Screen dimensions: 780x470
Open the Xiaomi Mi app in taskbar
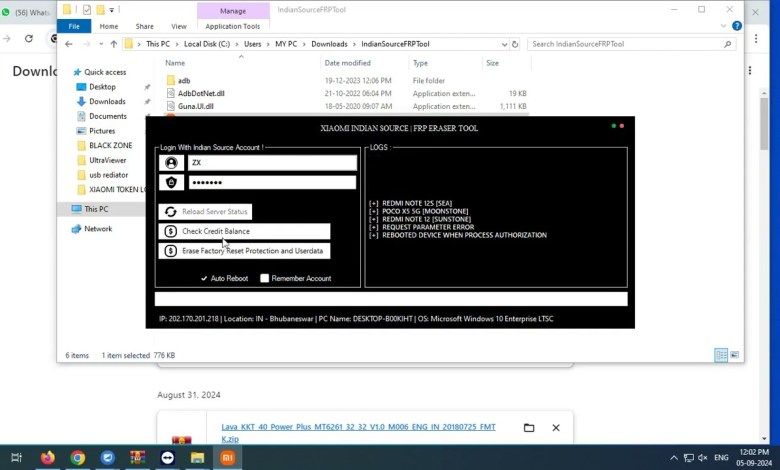coord(227,458)
